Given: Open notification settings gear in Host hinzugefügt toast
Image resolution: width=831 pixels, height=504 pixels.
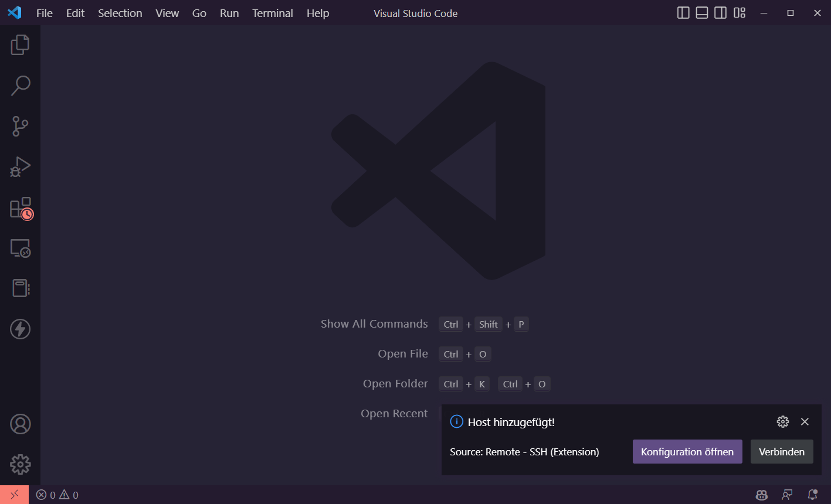Looking at the screenshot, I should (782, 422).
